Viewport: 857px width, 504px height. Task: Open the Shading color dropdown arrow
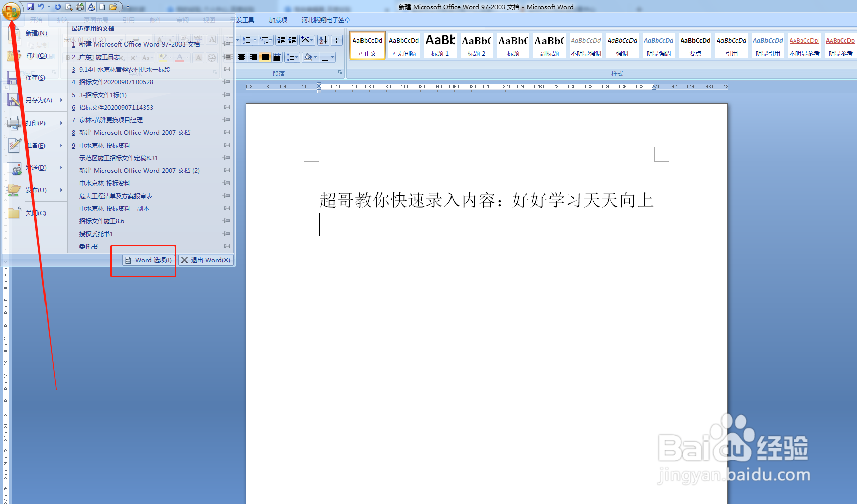point(315,57)
